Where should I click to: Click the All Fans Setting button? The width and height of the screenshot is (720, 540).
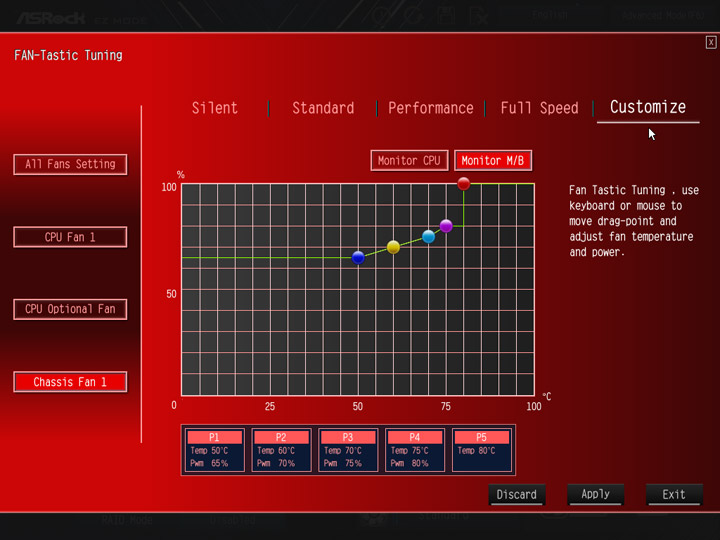coord(70,164)
